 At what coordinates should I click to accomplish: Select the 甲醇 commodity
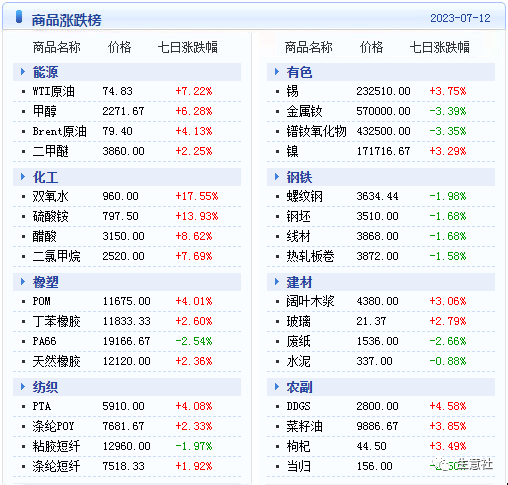pyautogui.click(x=44, y=111)
